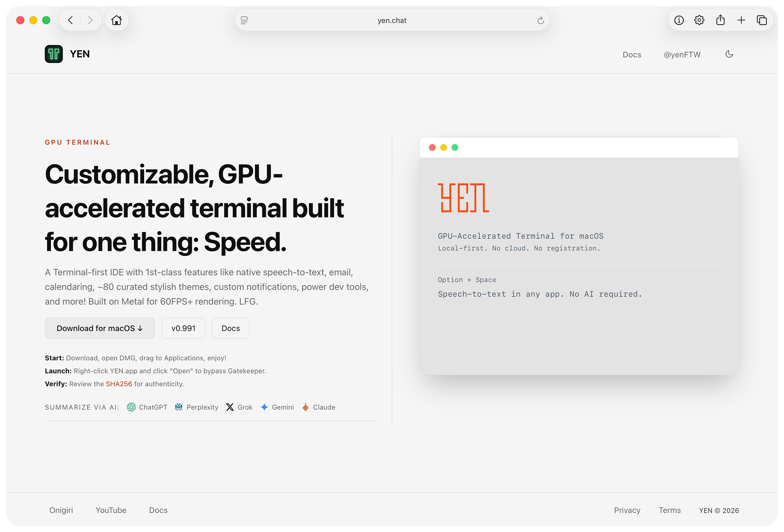Toggle dark mode with the moon icon
Image resolution: width=784 pixels, height=532 pixels.
click(x=729, y=54)
